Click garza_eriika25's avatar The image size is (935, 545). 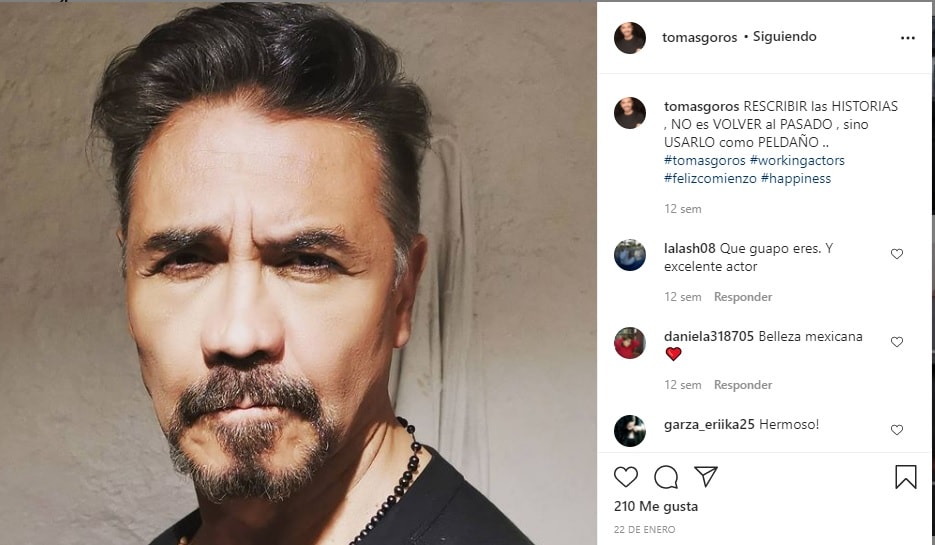point(630,431)
